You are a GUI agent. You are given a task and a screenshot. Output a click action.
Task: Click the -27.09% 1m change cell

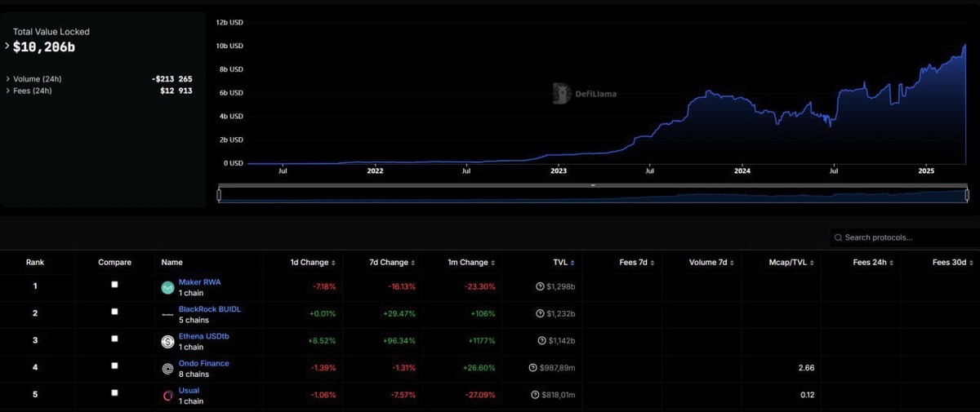coord(481,395)
